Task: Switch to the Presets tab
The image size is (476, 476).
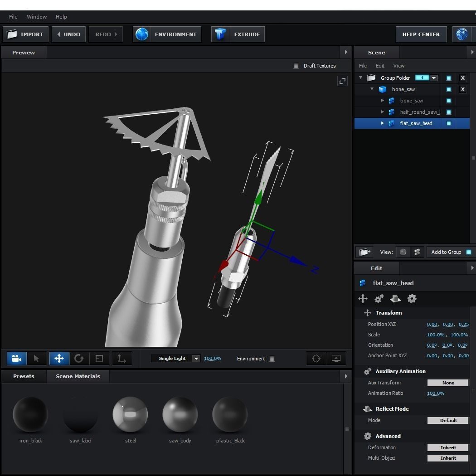Action: [x=24, y=376]
